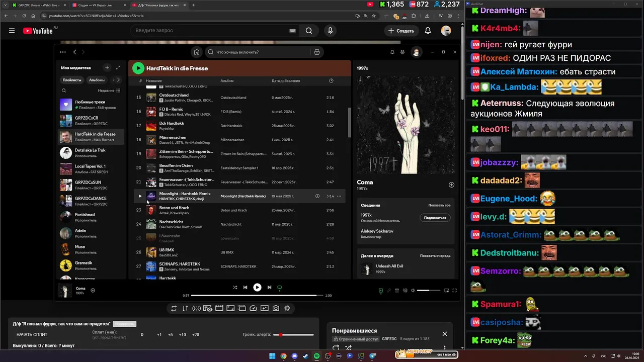644x362 pixels.
Task: Add Coma to liked songs in the bottom bar
Action: pyautogui.click(x=93, y=290)
